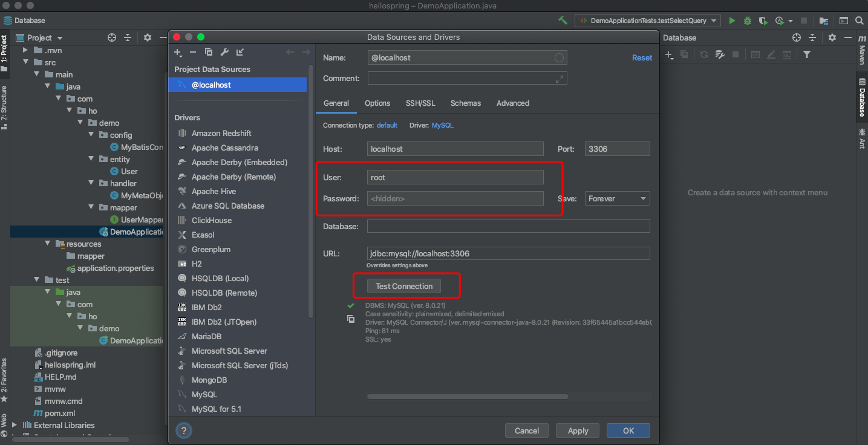Collapse all in Project panel toolbar
Screen dimensions: 868x445
pyautogui.click(x=128, y=37)
